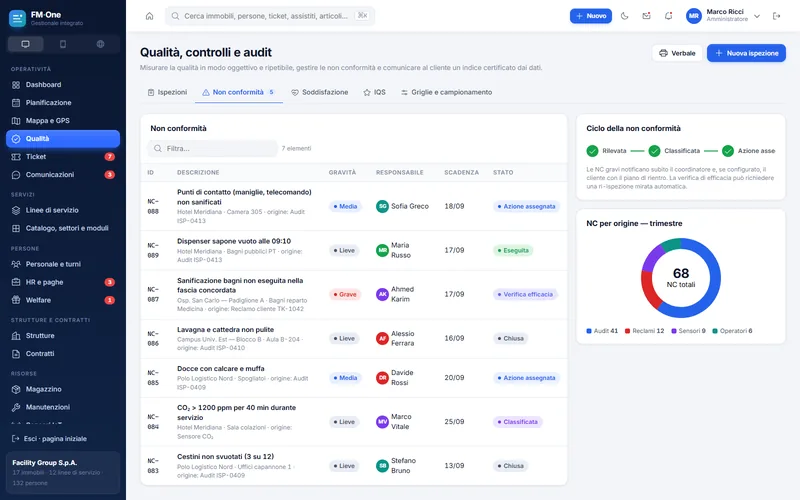This screenshot has height=500, width=800.
Task: Open notifications bell icon
Action: 668,16
